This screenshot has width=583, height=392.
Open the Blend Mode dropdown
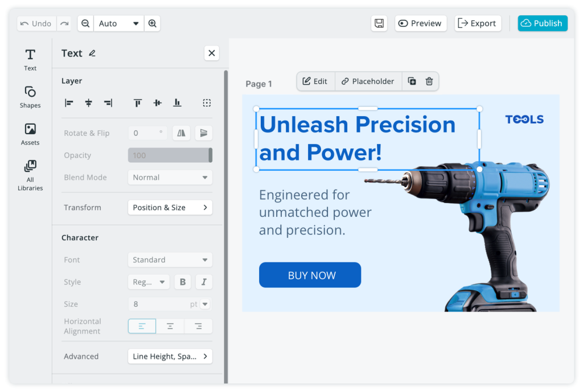[170, 177]
